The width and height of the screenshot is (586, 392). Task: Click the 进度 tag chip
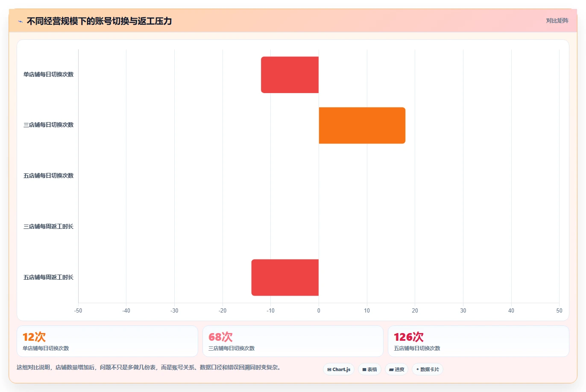[x=396, y=369]
